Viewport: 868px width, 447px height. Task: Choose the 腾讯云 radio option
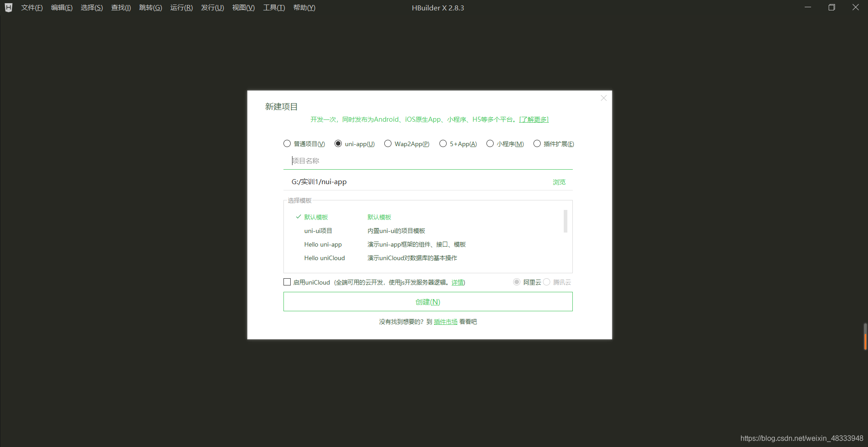click(x=547, y=282)
